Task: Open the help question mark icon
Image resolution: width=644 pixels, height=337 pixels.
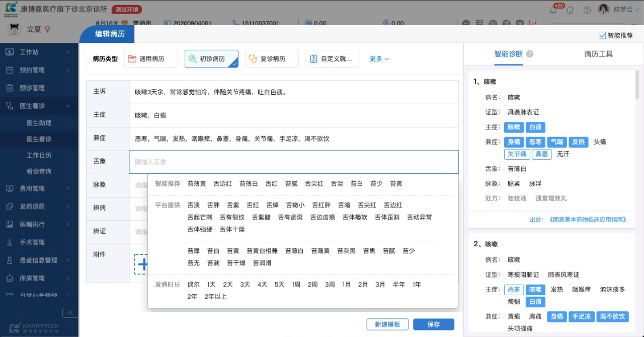Action: tap(587, 10)
